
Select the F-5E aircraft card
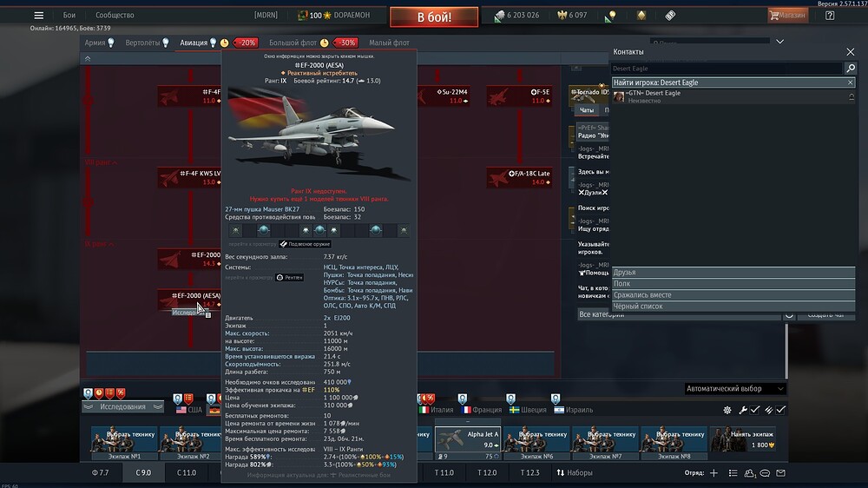click(519, 96)
